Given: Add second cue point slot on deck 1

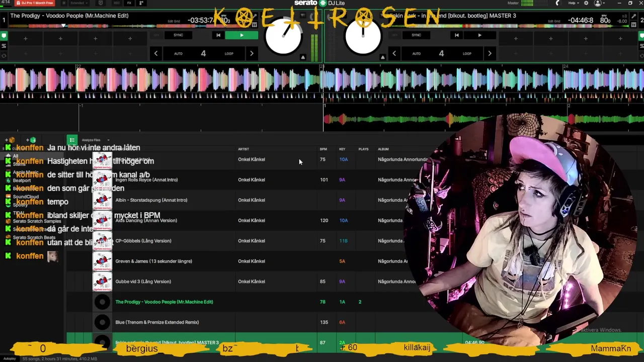Looking at the screenshot, I should pos(60,39).
